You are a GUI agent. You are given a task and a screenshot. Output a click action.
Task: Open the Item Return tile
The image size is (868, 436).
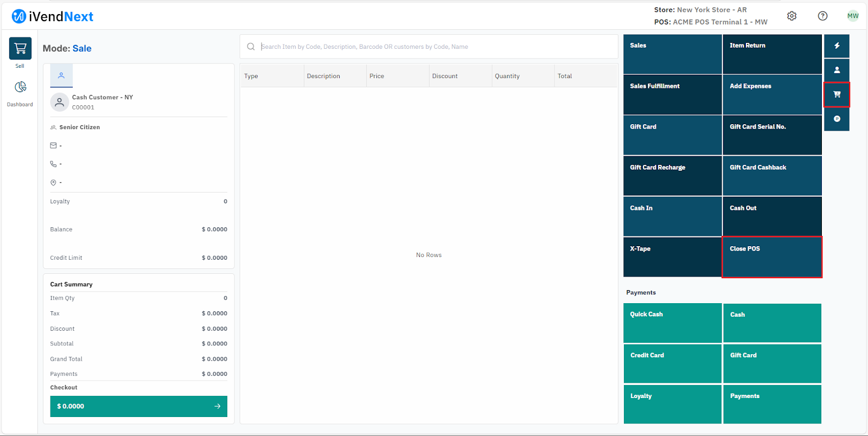click(773, 54)
